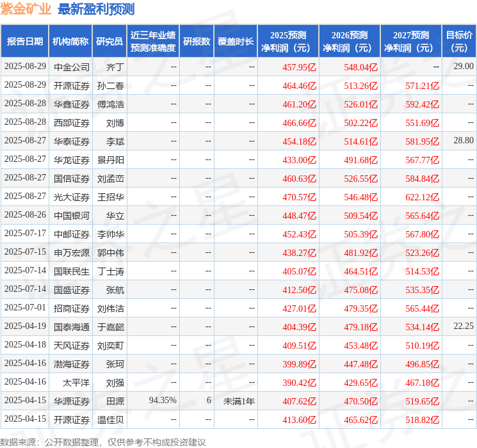Click 467.18亿 in the 太平洋 row
Image resolution: width=477 pixels, height=448 pixels.
(x=422, y=383)
